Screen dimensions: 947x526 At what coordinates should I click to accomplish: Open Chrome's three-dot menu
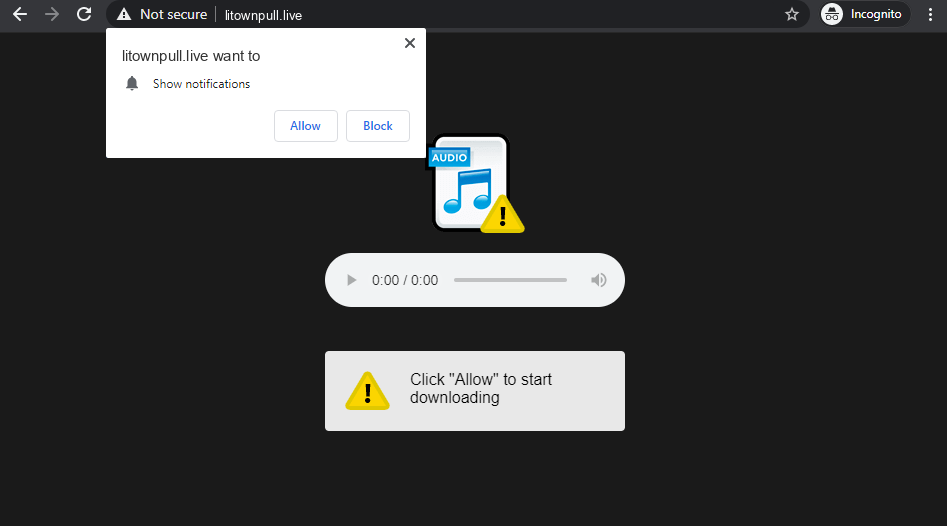(x=929, y=14)
